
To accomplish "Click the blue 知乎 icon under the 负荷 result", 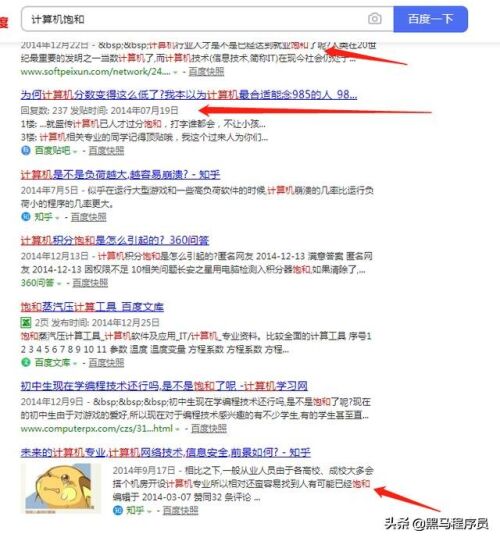I will coord(26,217).
